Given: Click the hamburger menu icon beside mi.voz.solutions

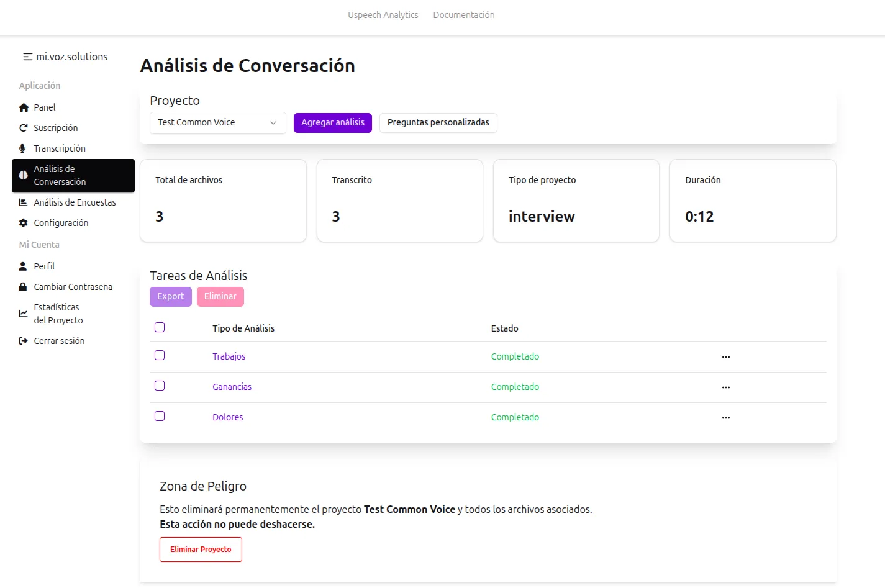Looking at the screenshot, I should 27,57.
